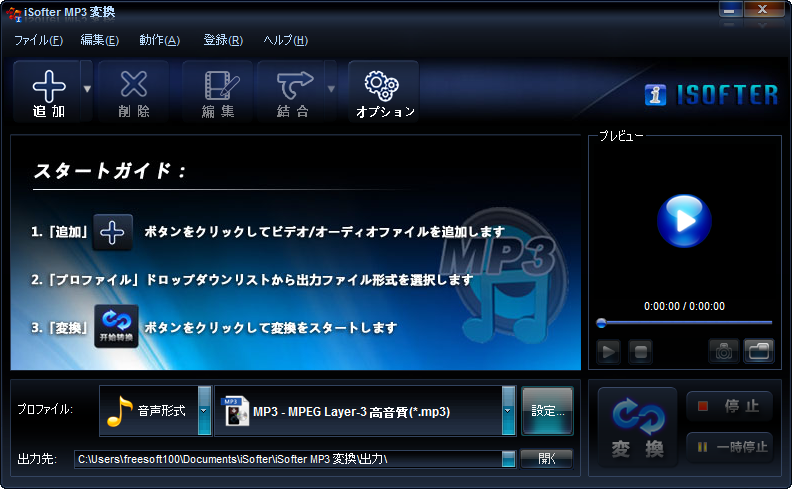792x489 pixels.
Task: Open the ファイル(F) menu
Action: tap(38, 40)
